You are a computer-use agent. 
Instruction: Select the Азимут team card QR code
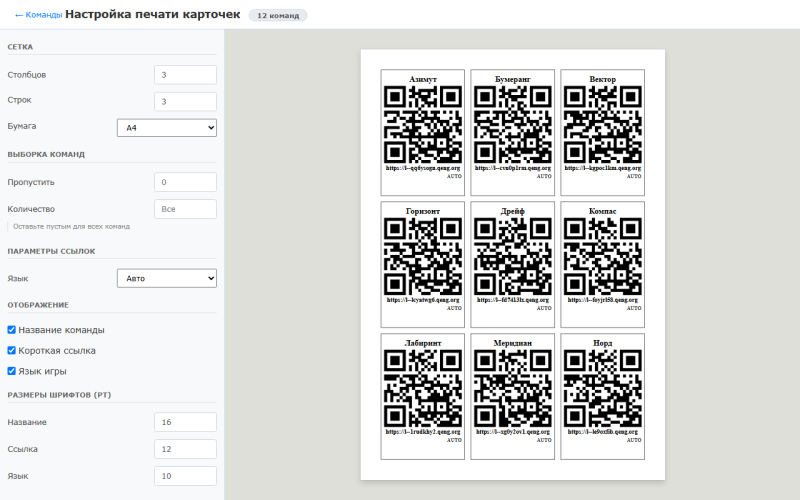point(423,124)
